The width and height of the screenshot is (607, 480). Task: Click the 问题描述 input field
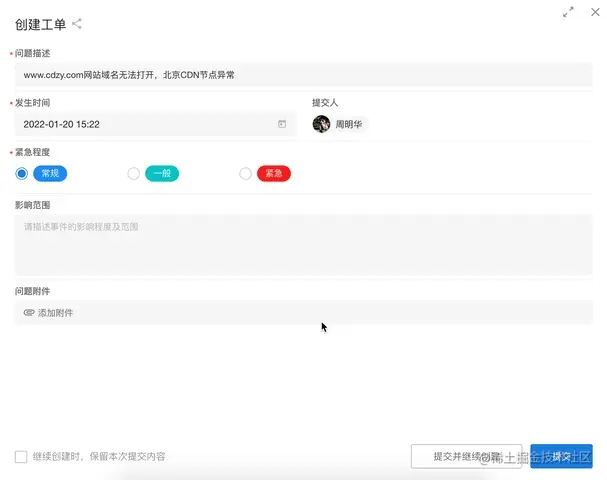click(304, 75)
